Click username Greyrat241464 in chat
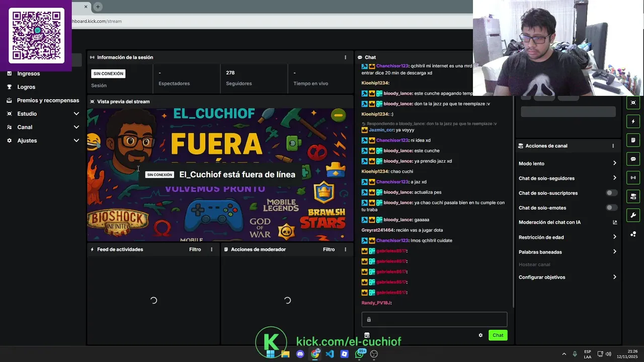The image size is (644, 362). tap(378, 230)
